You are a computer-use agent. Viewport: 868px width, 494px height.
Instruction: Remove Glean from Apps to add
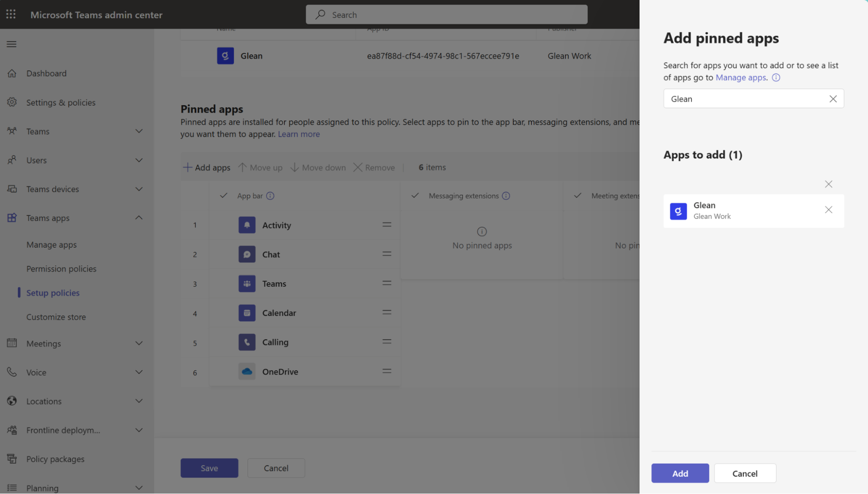(x=828, y=210)
